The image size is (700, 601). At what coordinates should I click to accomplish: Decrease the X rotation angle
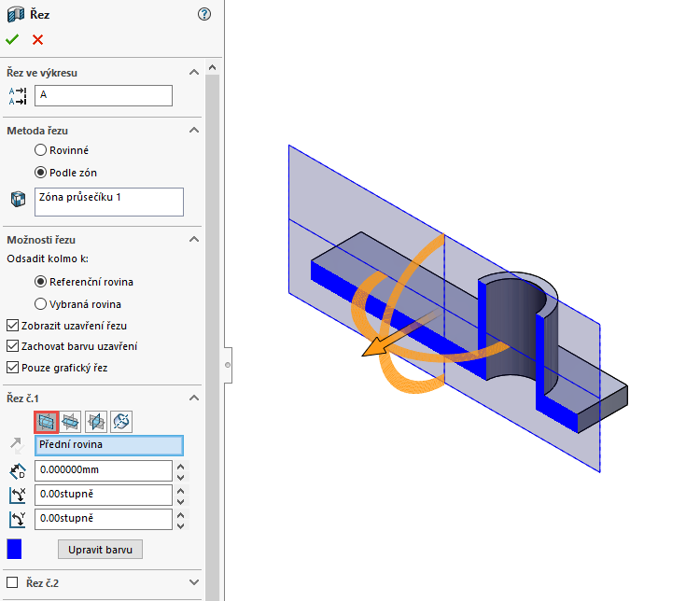pyautogui.click(x=181, y=501)
